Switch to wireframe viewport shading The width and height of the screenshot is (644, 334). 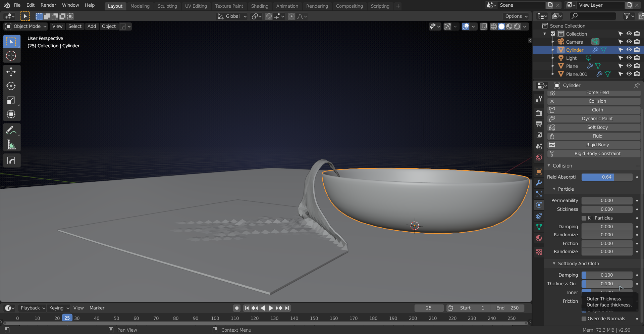coord(494,27)
